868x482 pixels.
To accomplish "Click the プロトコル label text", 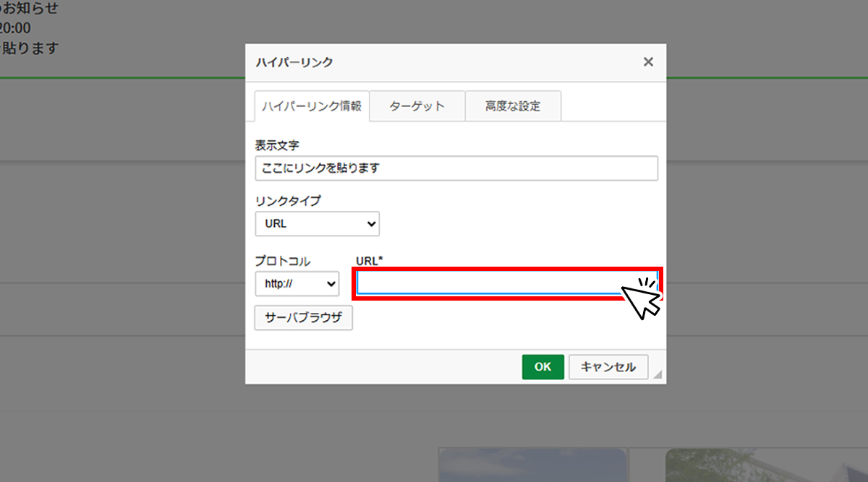I will (283, 261).
